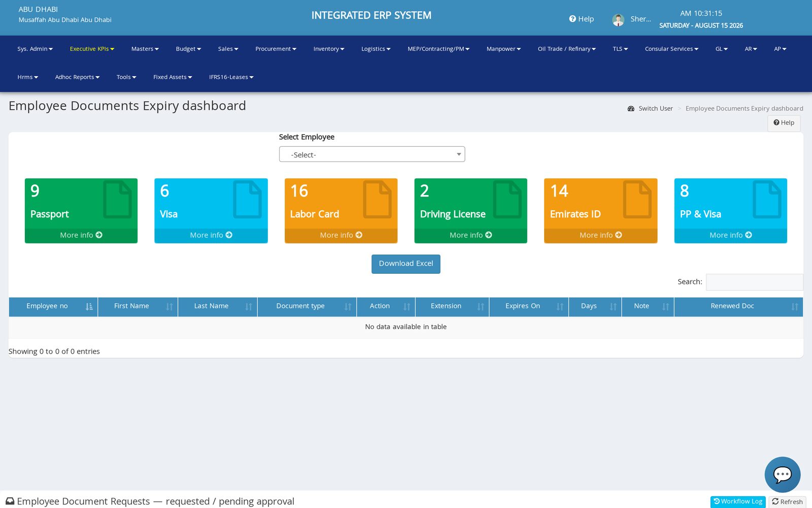Screen dimensions: 812x508
Task: Open the Hrms menu
Action: [27, 77]
